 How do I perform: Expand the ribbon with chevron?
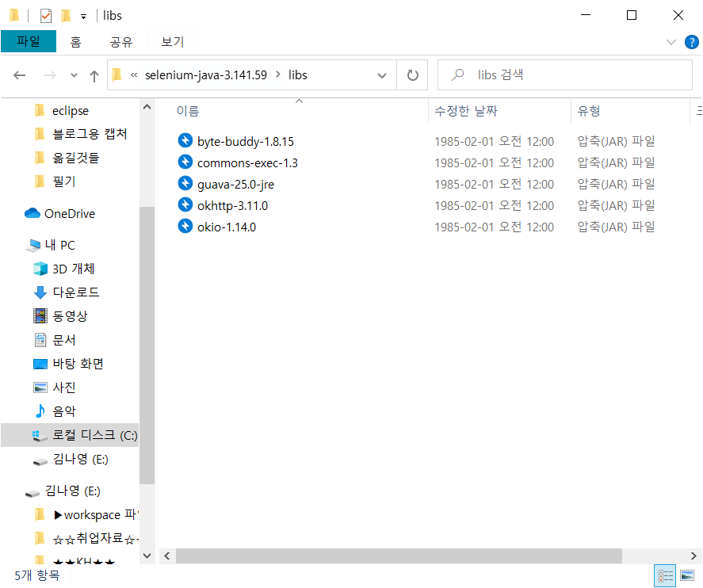pyautogui.click(x=671, y=42)
